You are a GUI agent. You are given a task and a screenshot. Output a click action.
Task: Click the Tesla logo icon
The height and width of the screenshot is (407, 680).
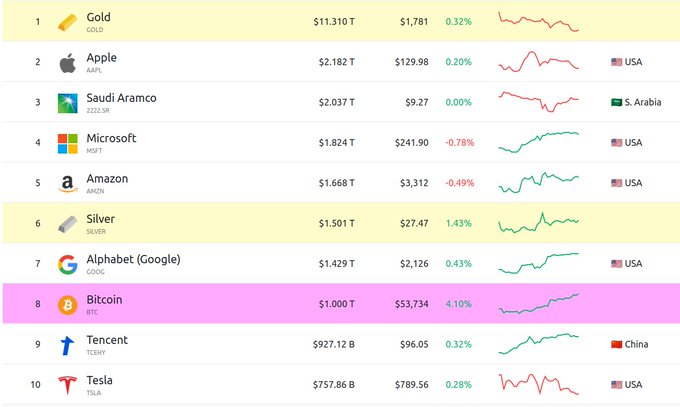(68, 385)
